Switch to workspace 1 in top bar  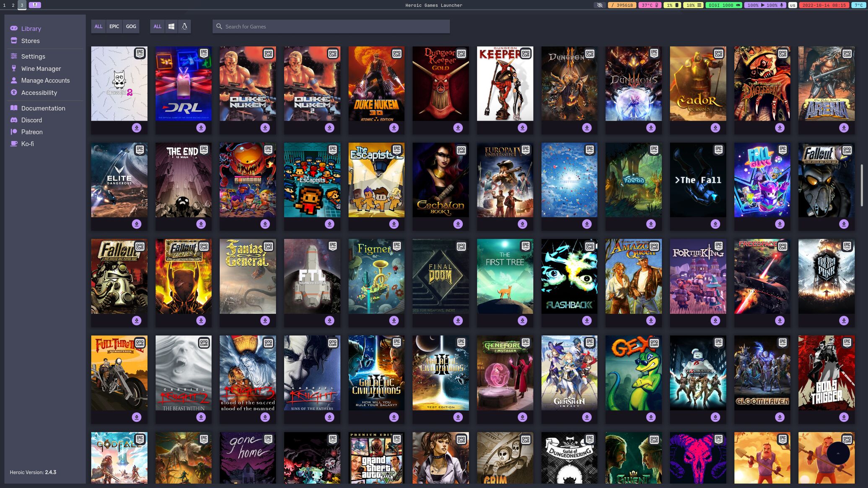pyautogui.click(x=4, y=5)
